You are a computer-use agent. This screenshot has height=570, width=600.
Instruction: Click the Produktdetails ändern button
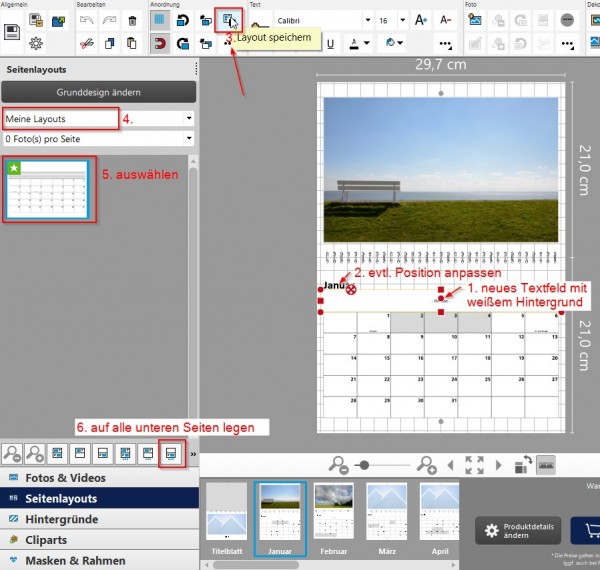(x=518, y=531)
